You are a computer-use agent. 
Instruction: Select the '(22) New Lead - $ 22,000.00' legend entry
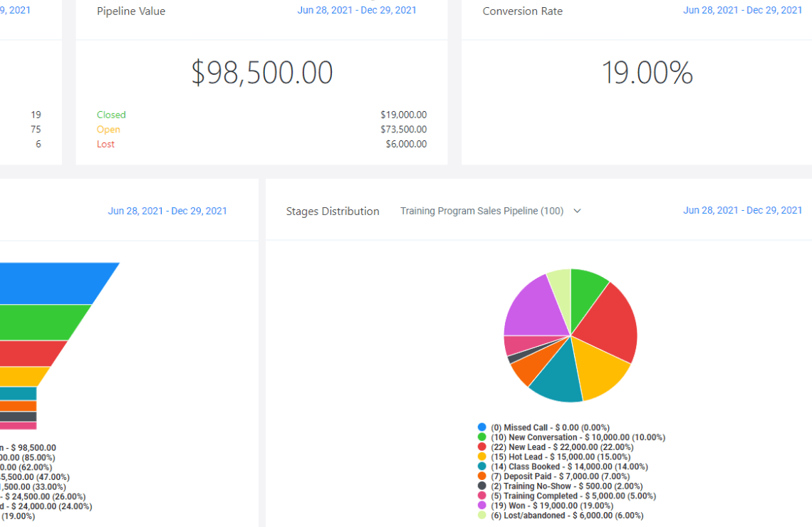point(562,447)
